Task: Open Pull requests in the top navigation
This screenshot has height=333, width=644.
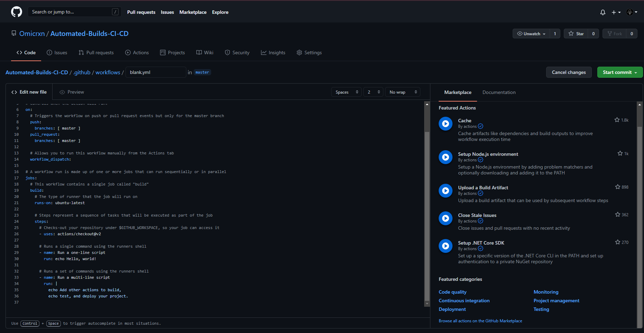Action: click(141, 12)
